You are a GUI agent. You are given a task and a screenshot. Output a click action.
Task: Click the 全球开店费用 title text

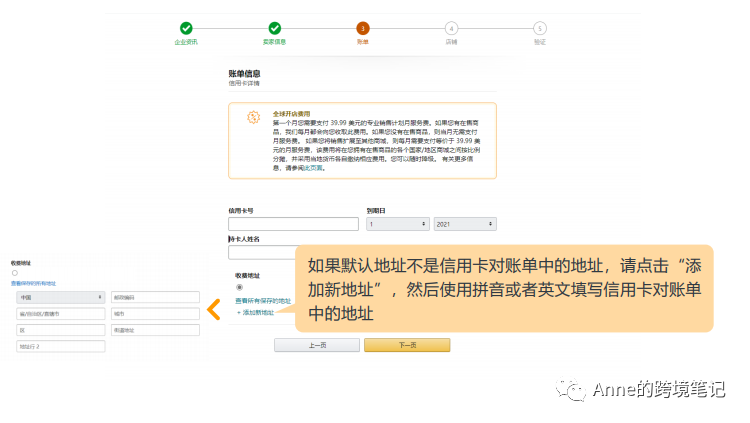click(291, 114)
